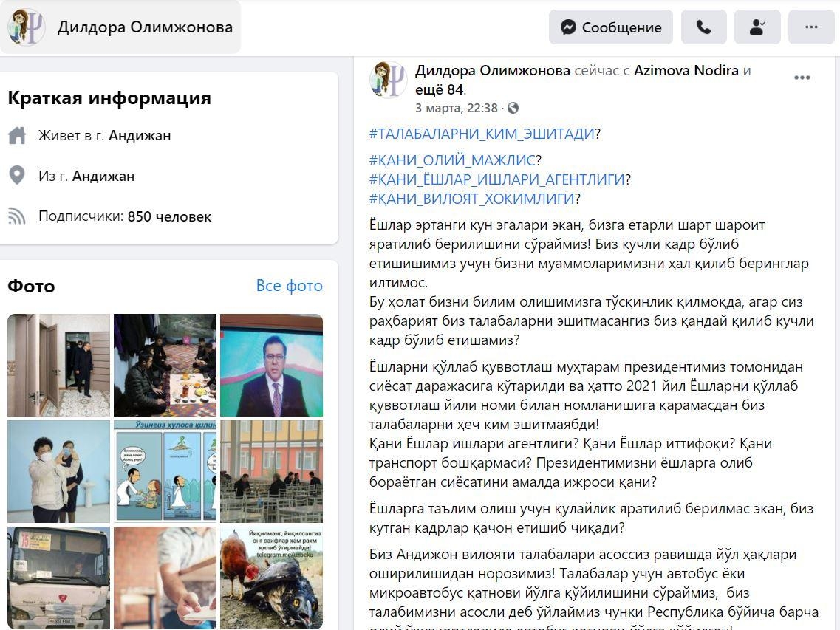Click the globe public privacy icon
Screen dimensions: 840x630
[513, 109]
